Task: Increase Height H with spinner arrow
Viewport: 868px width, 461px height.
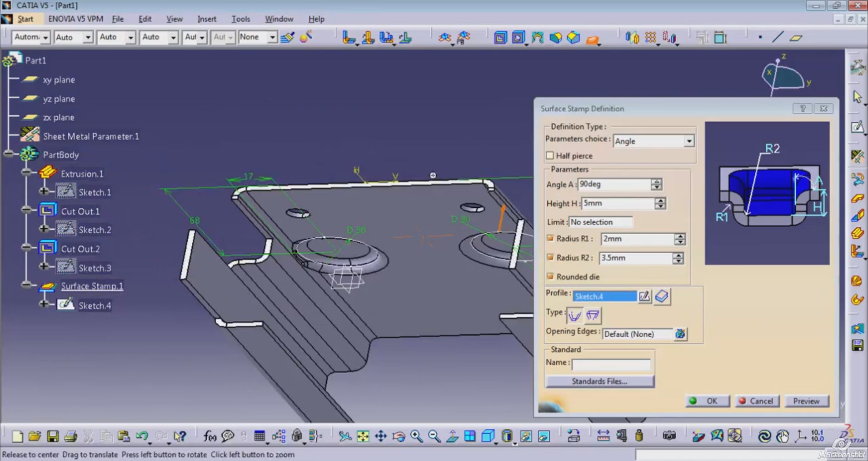Action: coord(660,200)
